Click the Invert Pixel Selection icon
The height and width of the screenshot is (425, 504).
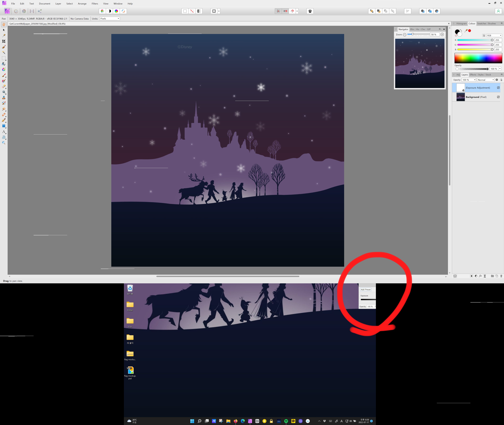click(199, 11)
